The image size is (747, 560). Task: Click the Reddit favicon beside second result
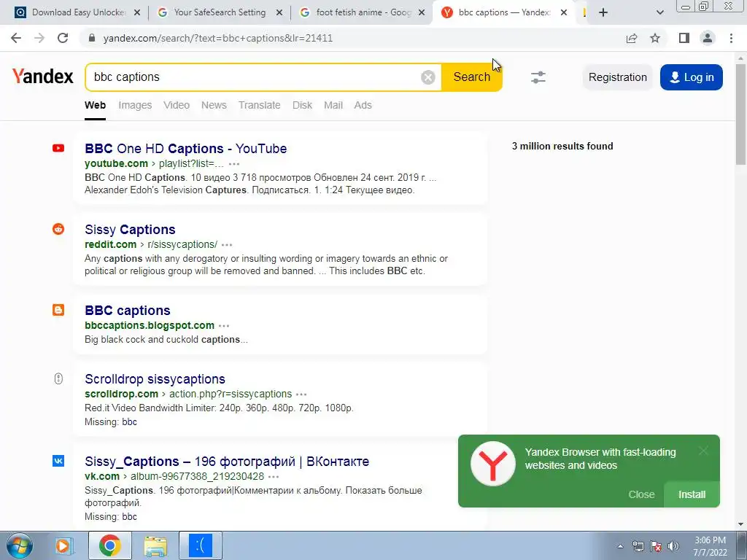point(58,229)
